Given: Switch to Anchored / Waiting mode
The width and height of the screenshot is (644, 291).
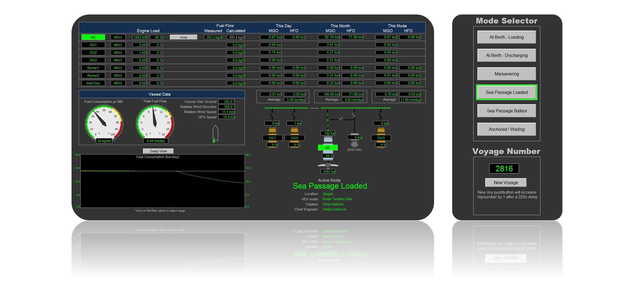Looking at the screenshot, I should (x=506, y=129).
